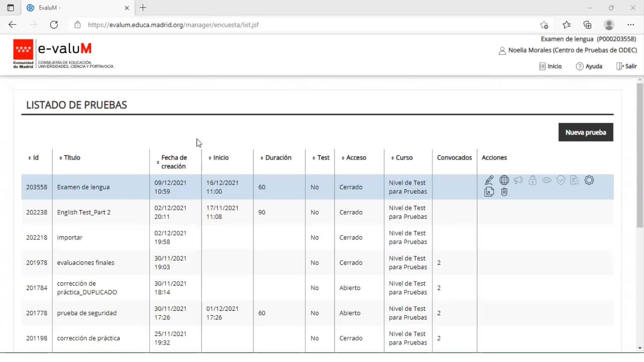
Task: Click the pencil edit icon for Examen de lengua
Action: click(x=489, y=180)
